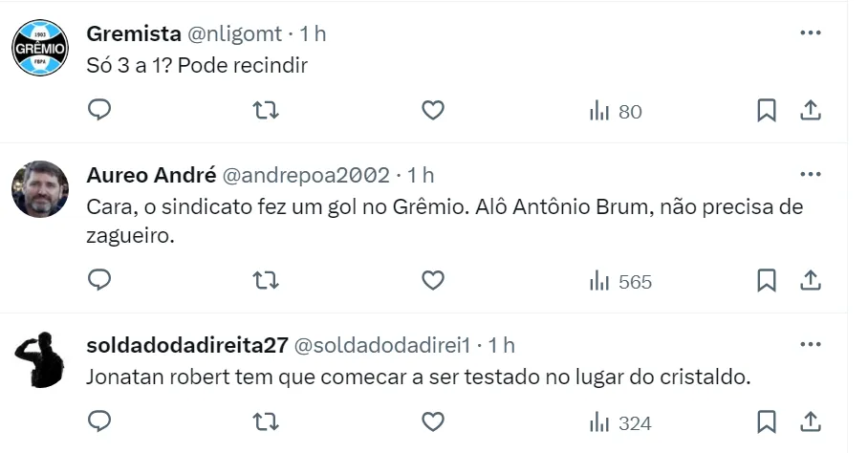Like the tweet 'Só 3 a 1? Pode recindir'
Screen dimensions: 868x453
tap(433, 111)
